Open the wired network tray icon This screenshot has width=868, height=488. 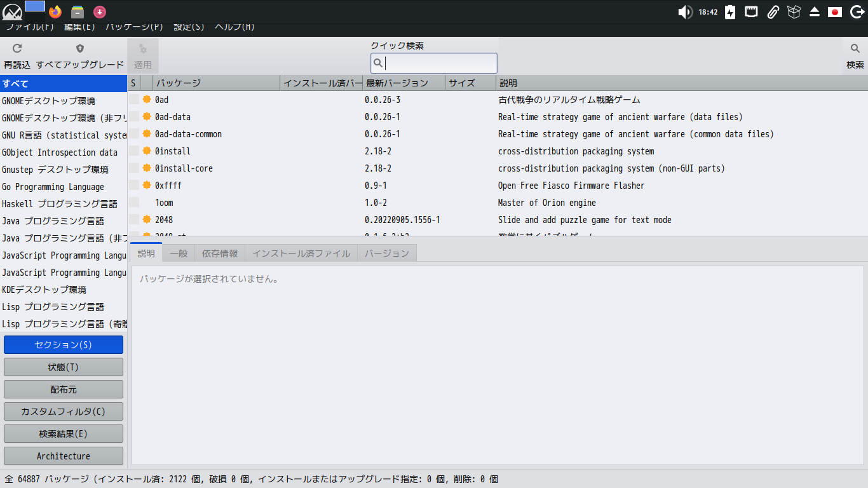pyautogui.click(x=751, y=12)
